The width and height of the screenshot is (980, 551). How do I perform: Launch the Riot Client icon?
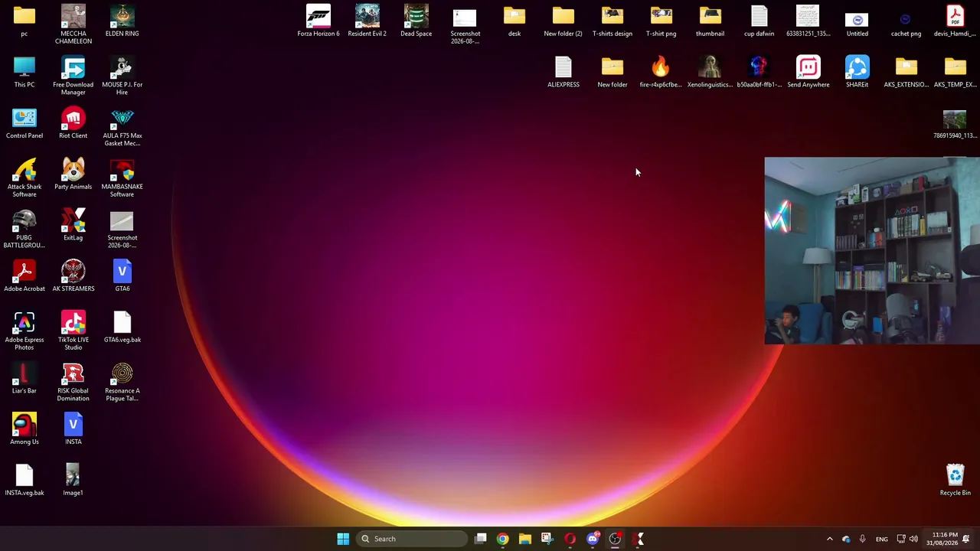pos(73,124)
